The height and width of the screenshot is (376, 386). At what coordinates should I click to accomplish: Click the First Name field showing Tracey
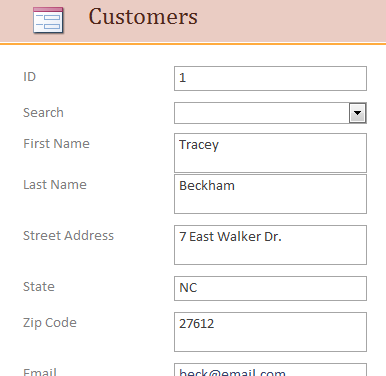[x=270, y=153]
